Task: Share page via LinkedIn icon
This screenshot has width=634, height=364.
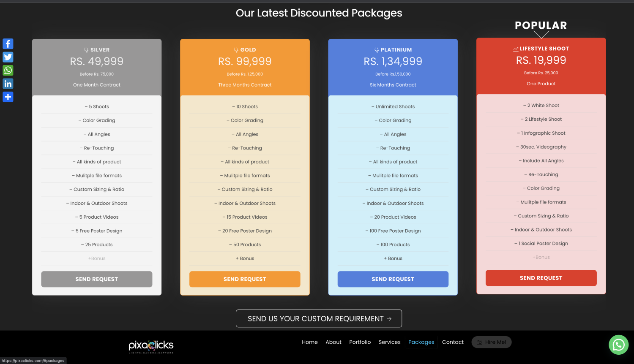Action: 8,84
